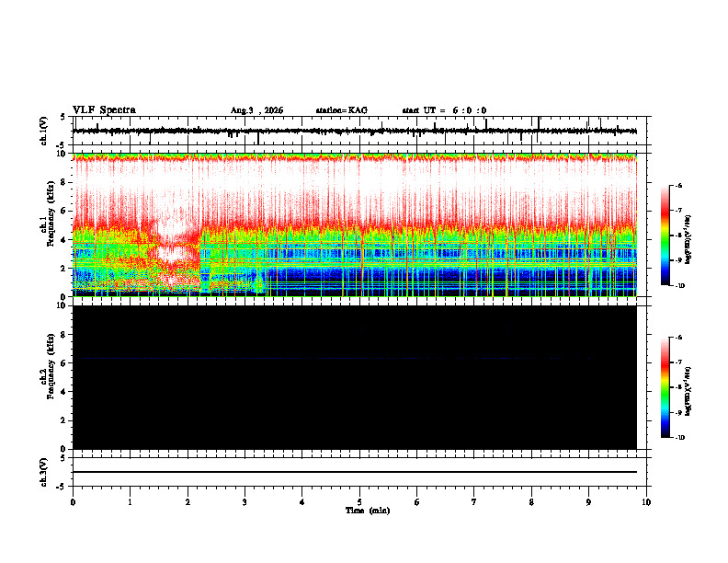
Task: Click the "ch.1(V)" waveform axis label
Action: (x=44, y=131)
